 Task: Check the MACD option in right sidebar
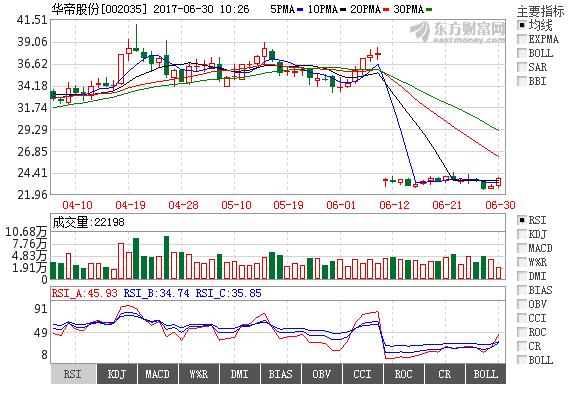[522, 248]
